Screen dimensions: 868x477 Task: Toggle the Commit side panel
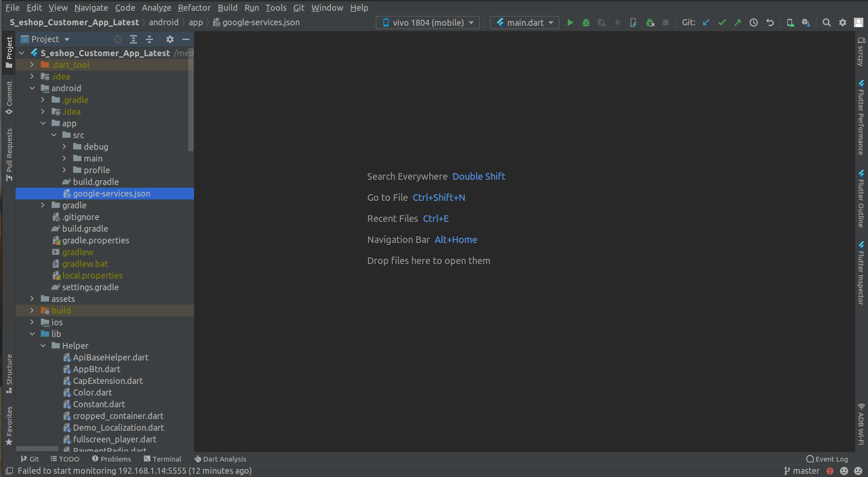pyautogui.click(x=9, y=97)
